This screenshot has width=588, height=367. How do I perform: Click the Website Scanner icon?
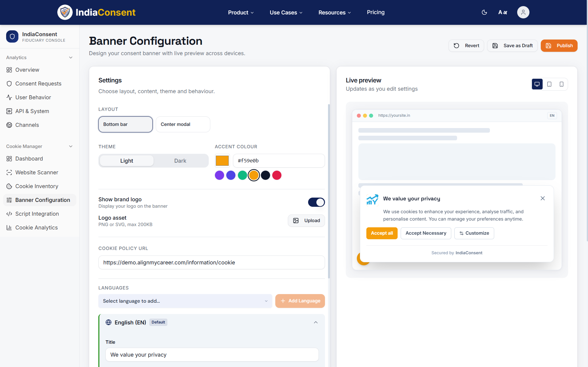[9, 172]
